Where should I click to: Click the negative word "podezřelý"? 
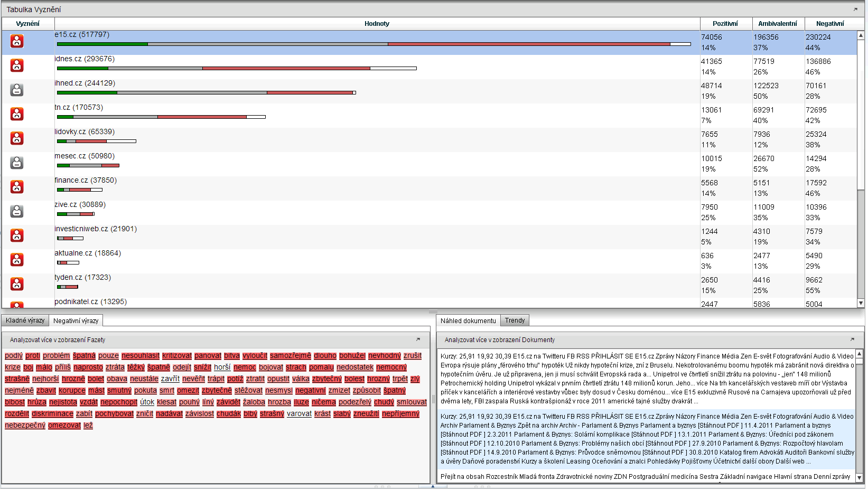tap(355, 402)
